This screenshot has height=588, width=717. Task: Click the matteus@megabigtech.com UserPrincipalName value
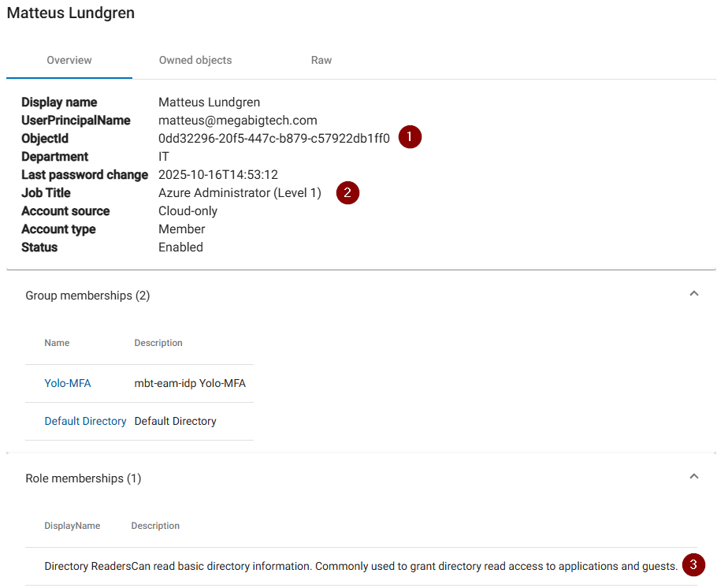coord(237,121)
